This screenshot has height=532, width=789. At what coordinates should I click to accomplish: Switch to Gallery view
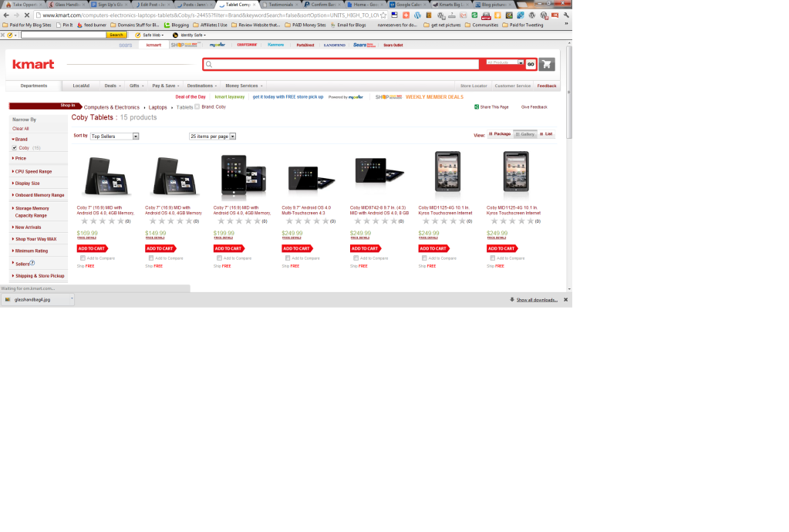point(524,134)
